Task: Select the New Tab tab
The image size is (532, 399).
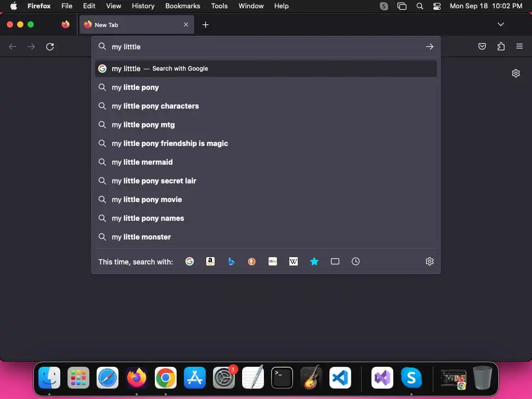Action: [x=137, y=24]
